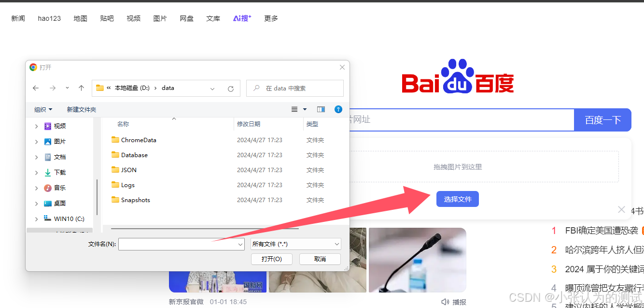This screenshot has height=308, width=644.
Task: Change view layout icon
Action: (x=294, y=109)
